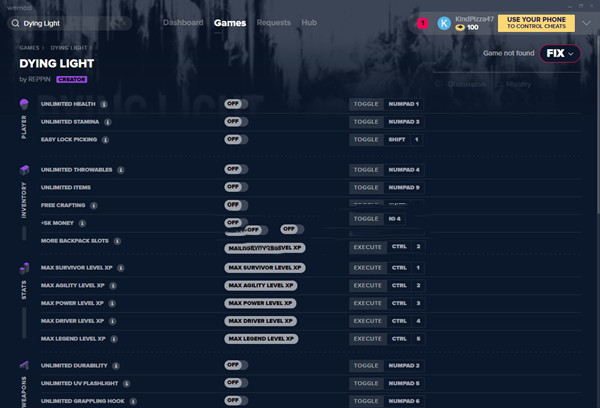Click the info icon beside Unlimited Durability

point(116,366)
